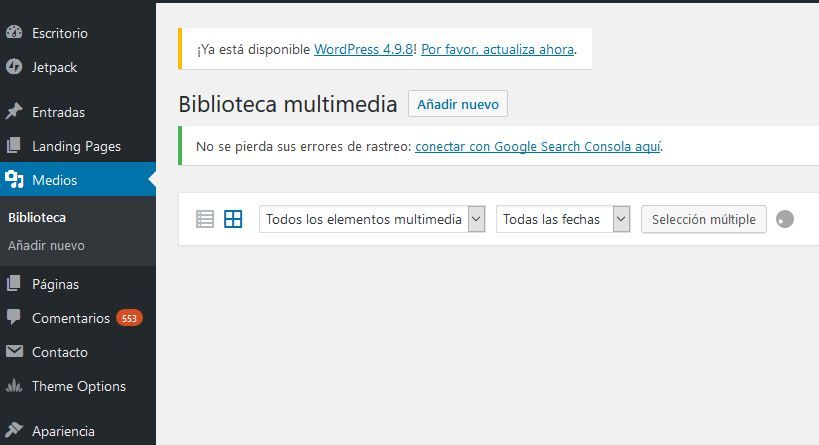The width and height of the screenshot is (819, 445).
Task: Click the Comentarios speech bubble icon
Action: point(14,318)
